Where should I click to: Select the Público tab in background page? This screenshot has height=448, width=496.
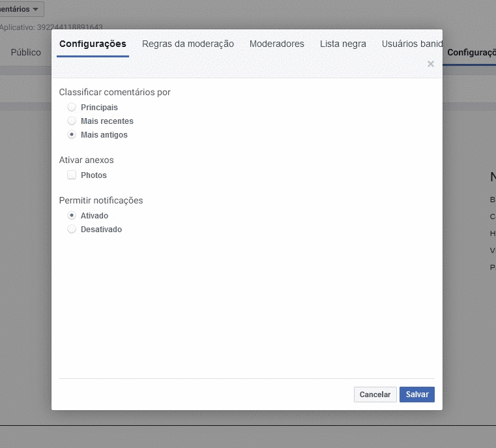click(x=26, y=52)
